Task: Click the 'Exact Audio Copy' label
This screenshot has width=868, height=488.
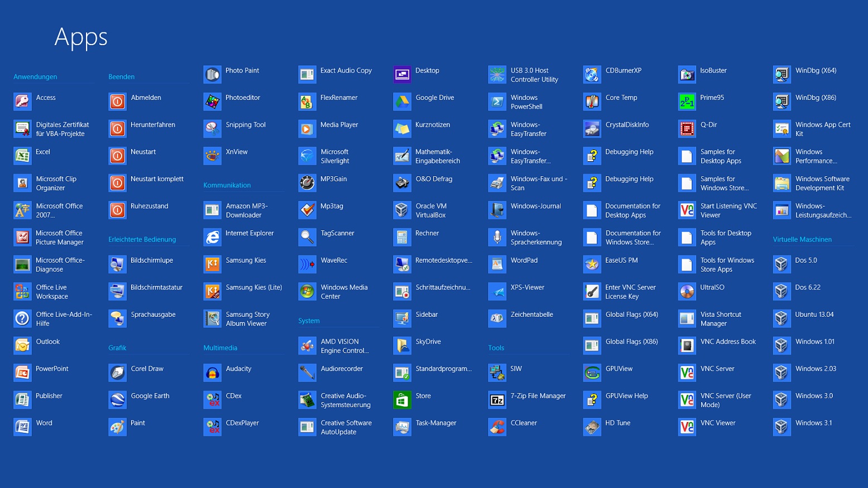Action: [346, 71]
